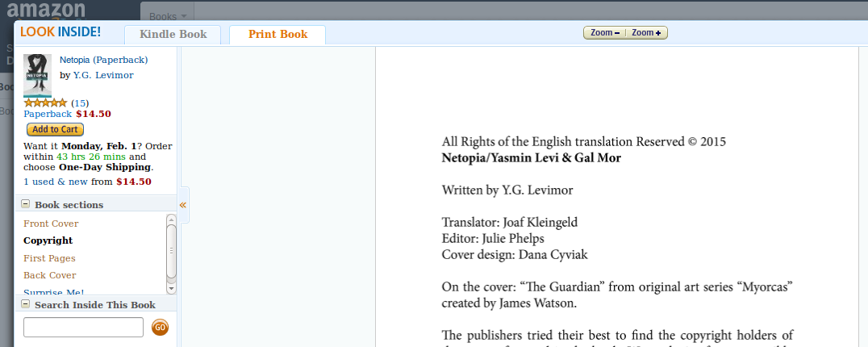Image resolution: width=868 pixels, height=347 pixels.
Task: Click the One-Day Shipping text
Action: [104, 167]
